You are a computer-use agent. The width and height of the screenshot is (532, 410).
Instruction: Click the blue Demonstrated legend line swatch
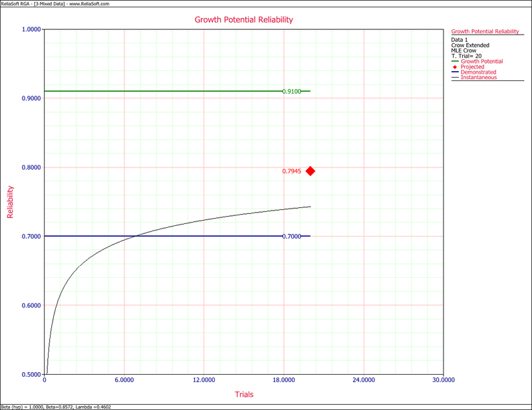(454, 72)
